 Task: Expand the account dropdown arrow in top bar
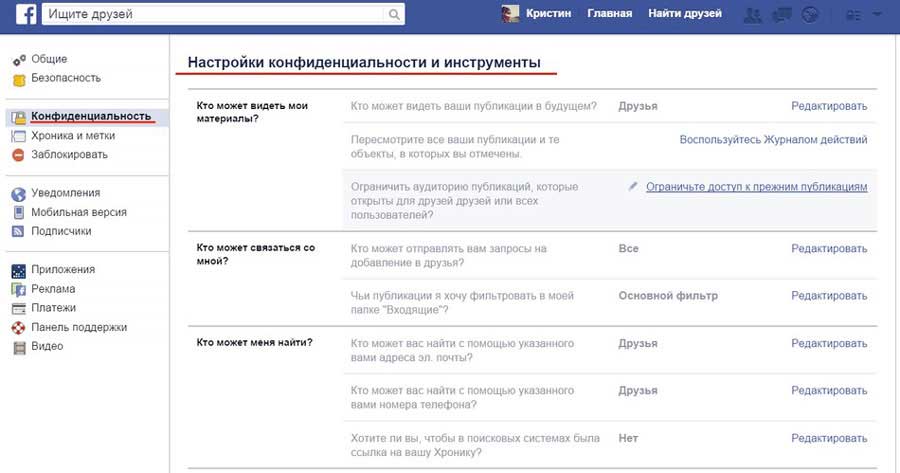click(877, 14)
